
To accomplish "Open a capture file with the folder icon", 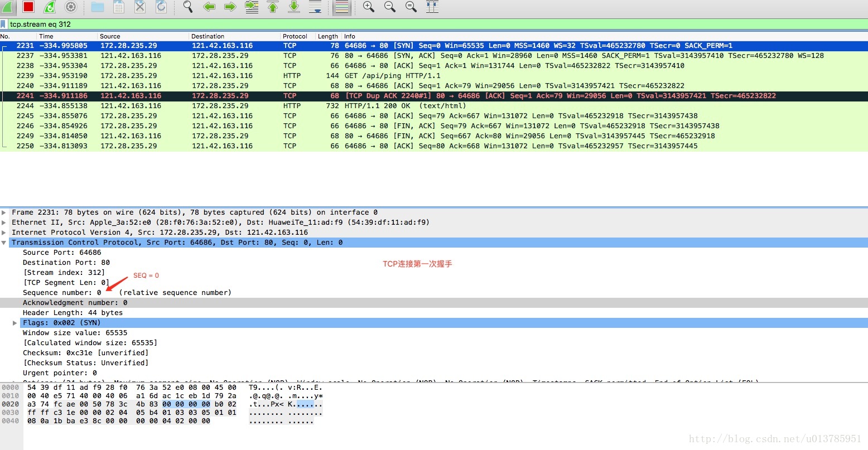I will (98, 7).
